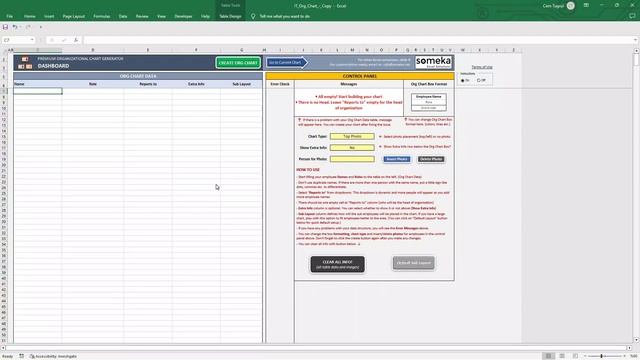The height and width of the screenshot is (360, 640).
Task: Open the View ribbon tab
Action: pyautogui.click(x=162, y=16)
